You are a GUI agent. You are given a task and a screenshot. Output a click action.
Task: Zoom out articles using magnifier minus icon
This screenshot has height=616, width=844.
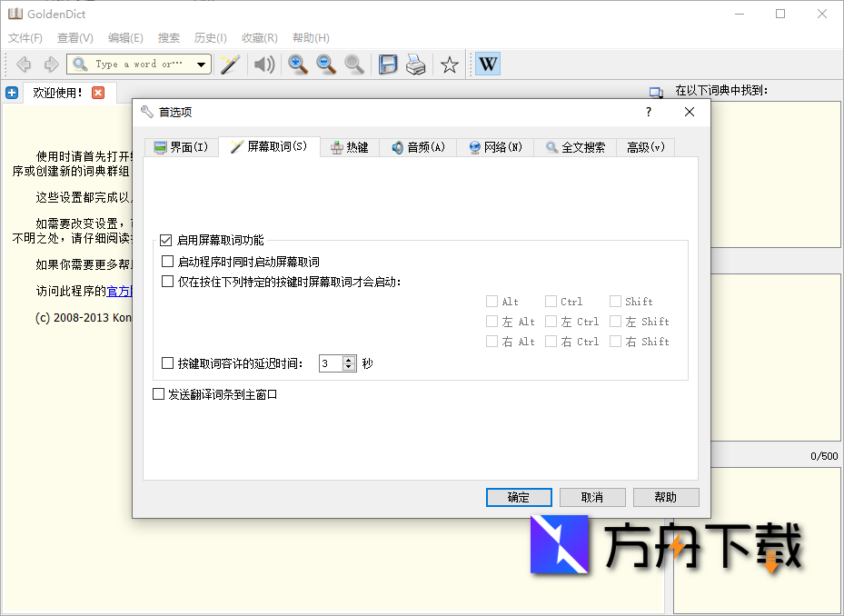[x=325, y=64]
